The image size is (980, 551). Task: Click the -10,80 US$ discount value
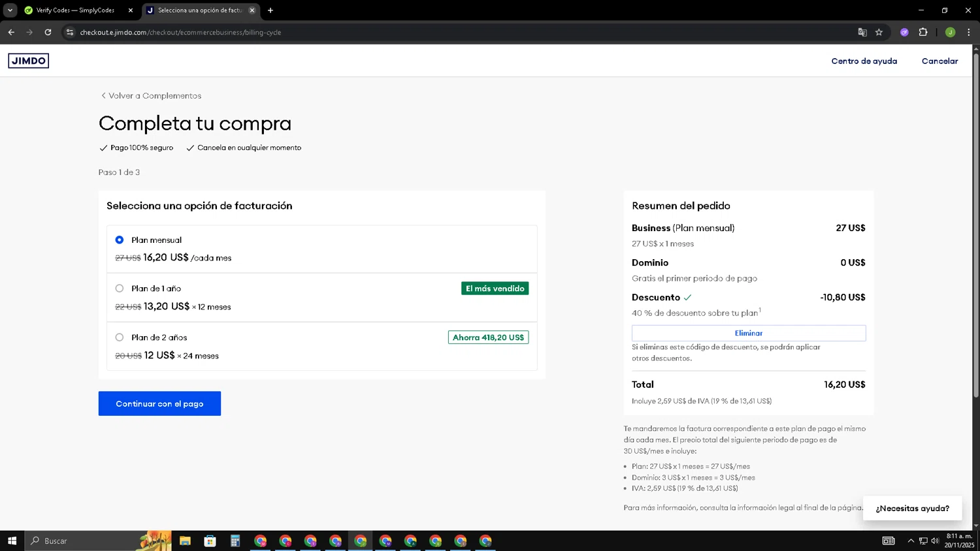tap(843, 297)
